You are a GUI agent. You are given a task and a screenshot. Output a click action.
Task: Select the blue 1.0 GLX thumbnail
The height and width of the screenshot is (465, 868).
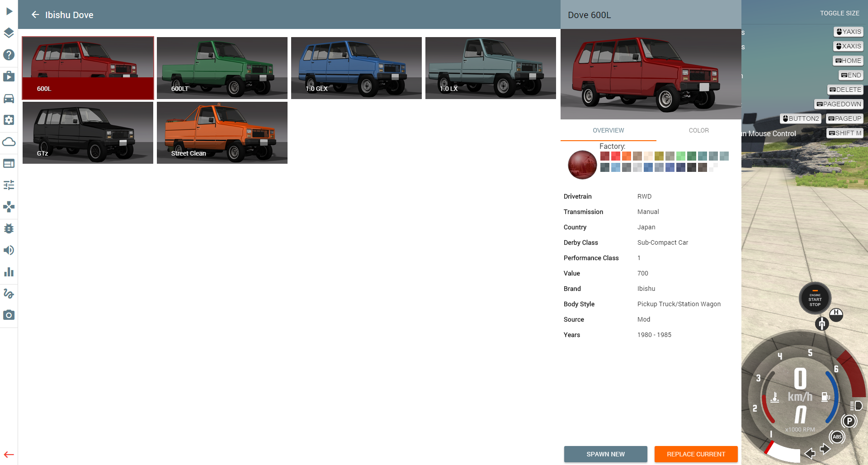[x=356, y=68]
